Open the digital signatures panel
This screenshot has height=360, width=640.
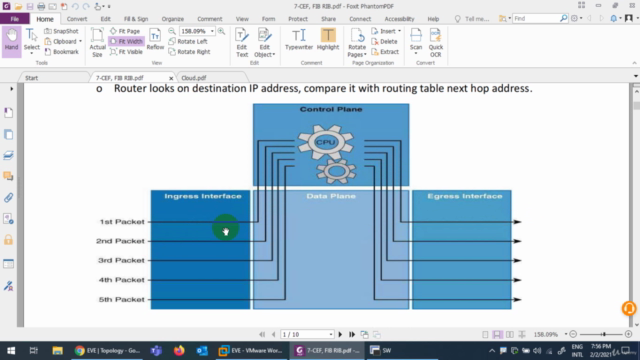[8, 285]
